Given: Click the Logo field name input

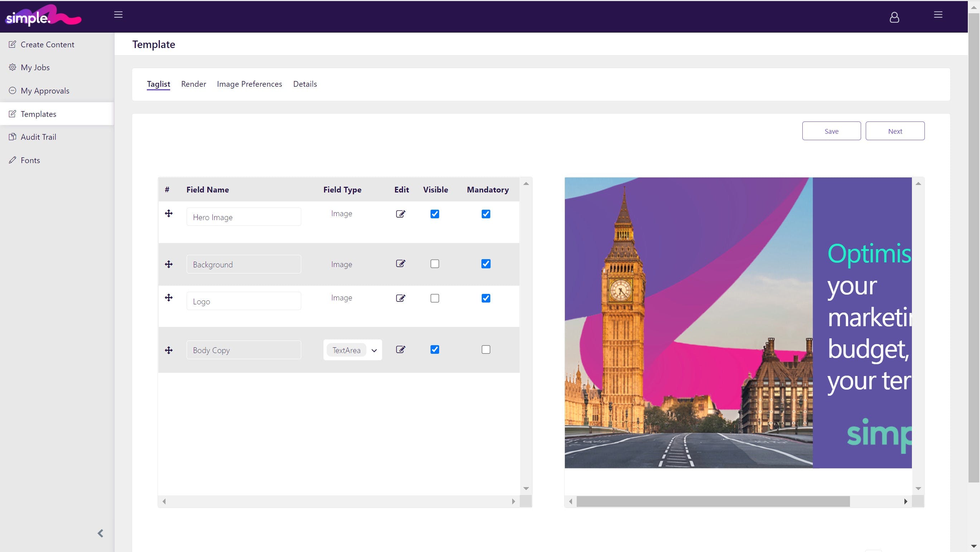Looking at the screenshot, I should point(244,301).
